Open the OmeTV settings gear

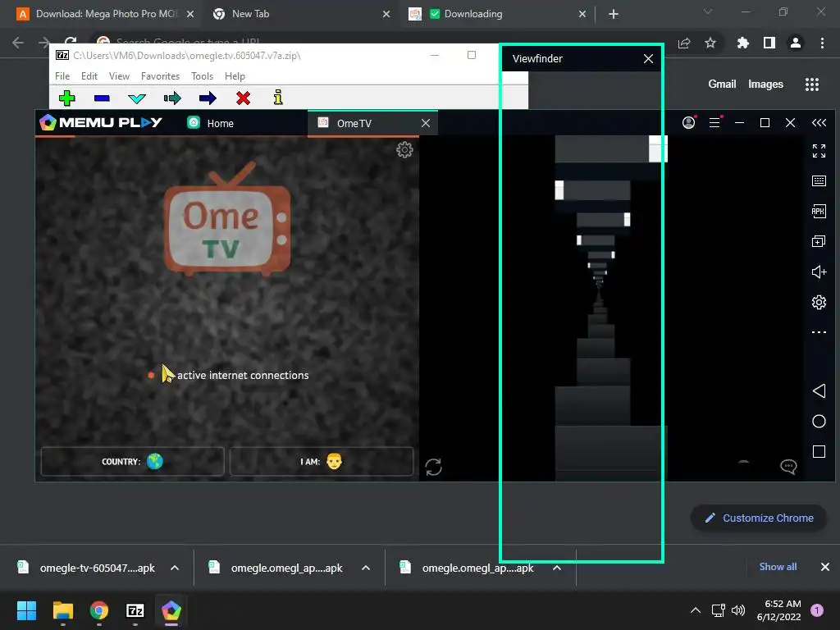point(404,149)
